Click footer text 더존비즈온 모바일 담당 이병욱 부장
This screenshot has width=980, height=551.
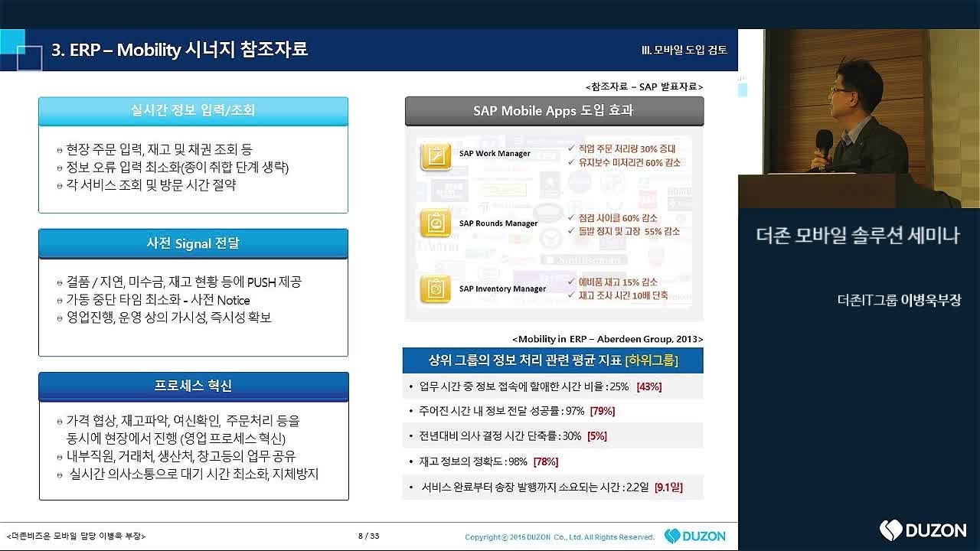coord(76,536)
